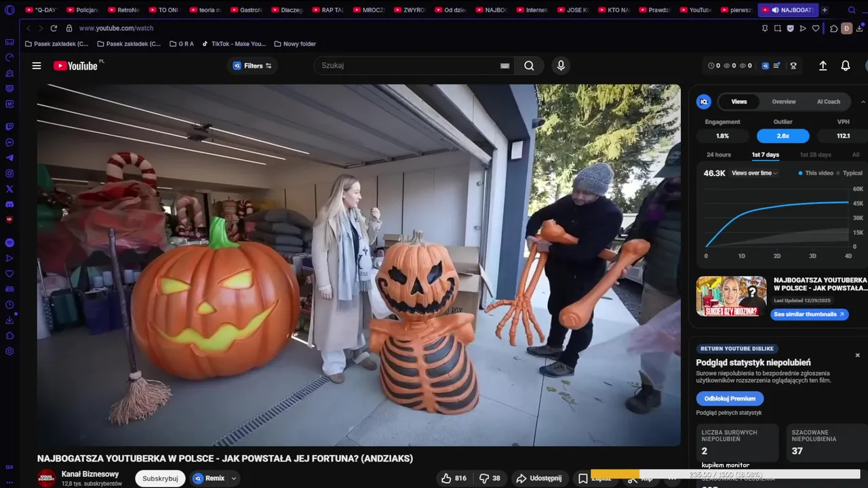Viewport: 868px width, 488px height.
Task: Close the Return YouTube Dislike panel
Action: 857,355
